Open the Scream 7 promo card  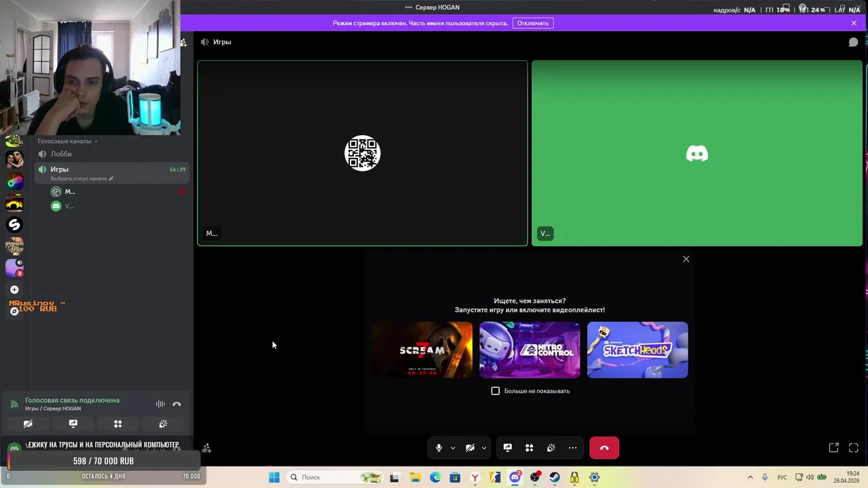pyautogui.click(x=422, y=350)
